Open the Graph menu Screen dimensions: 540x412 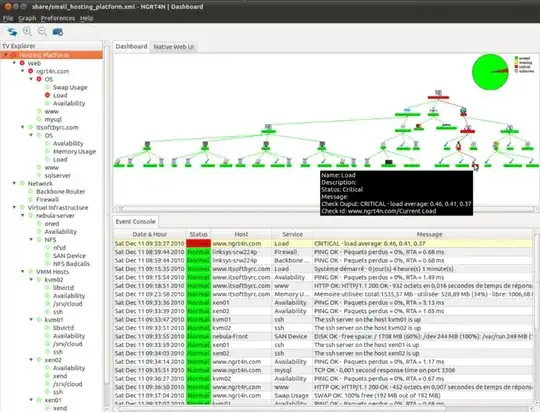tap(27, 18)
